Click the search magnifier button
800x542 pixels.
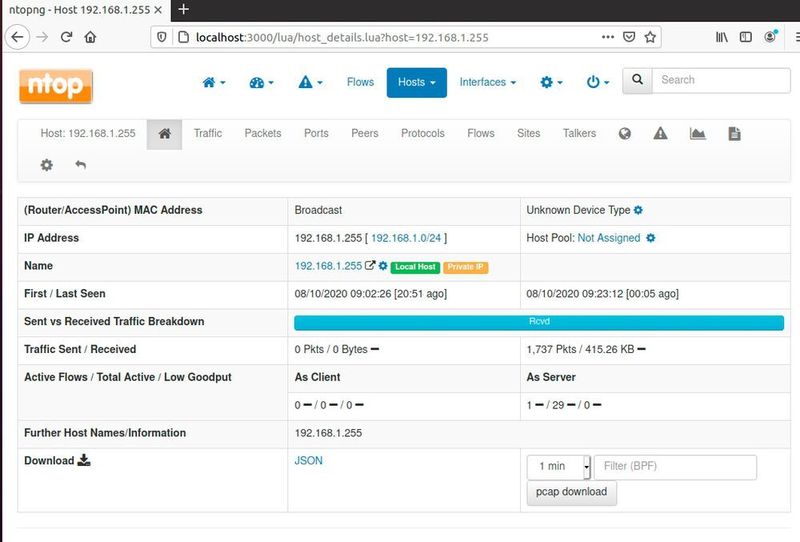pyautogui.click(x=637, y=80)
